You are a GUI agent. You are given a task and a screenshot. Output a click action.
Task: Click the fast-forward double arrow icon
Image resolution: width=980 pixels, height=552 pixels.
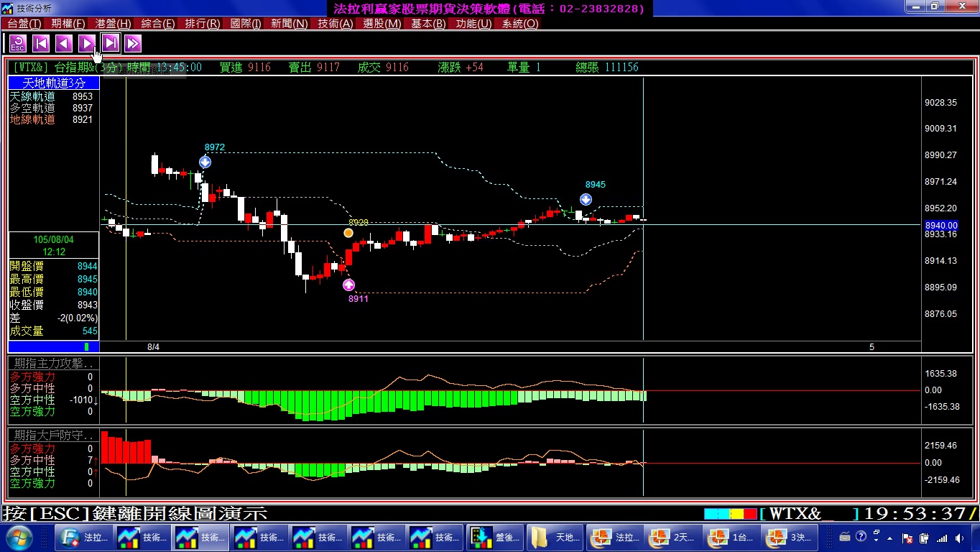tap(133, 44)
